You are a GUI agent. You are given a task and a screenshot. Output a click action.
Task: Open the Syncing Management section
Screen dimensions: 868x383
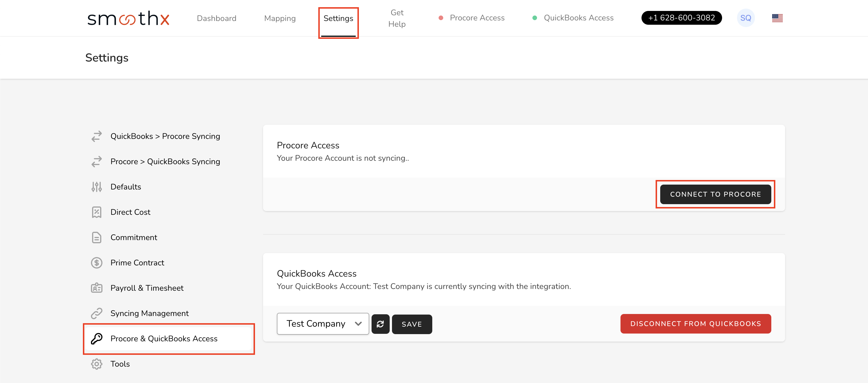click(169, 313)
